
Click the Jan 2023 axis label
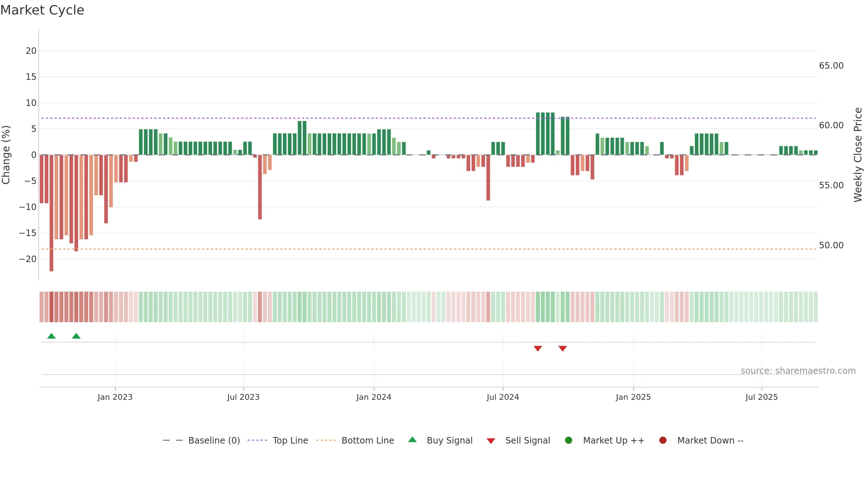point(115,397)
